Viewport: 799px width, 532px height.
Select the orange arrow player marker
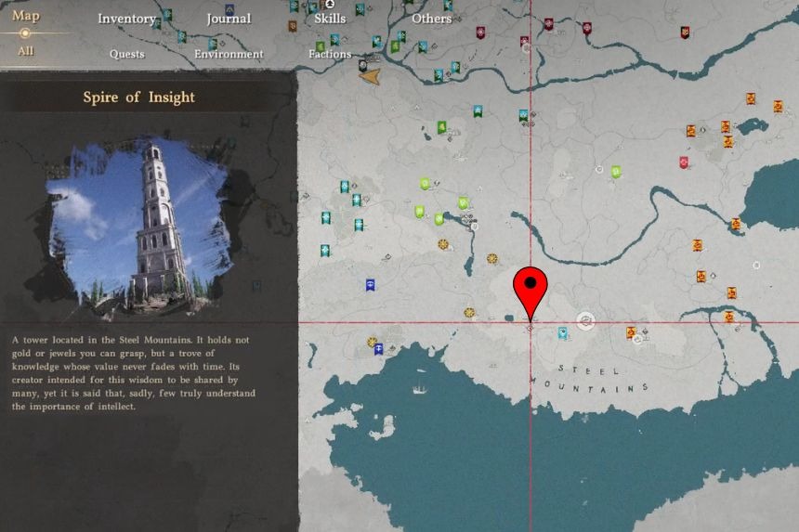(x=370, y=78)
